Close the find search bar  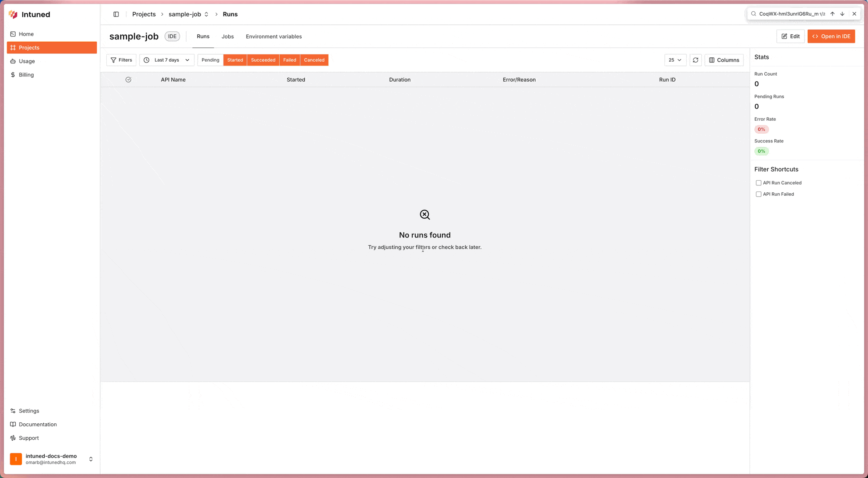click(854, 14)
